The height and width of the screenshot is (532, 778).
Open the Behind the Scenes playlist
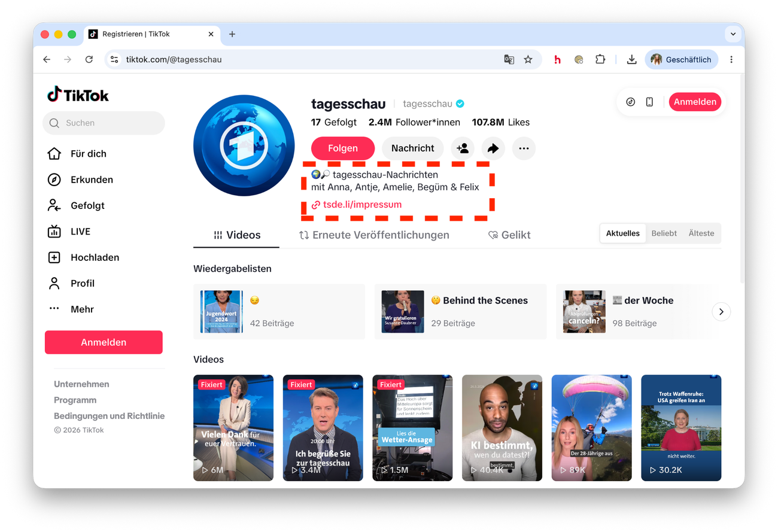click(461, 312)
